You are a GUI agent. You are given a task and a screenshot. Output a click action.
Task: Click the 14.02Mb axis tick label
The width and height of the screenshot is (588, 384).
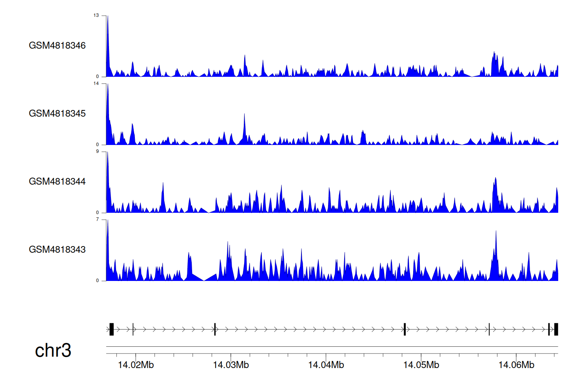pos(136,365)
